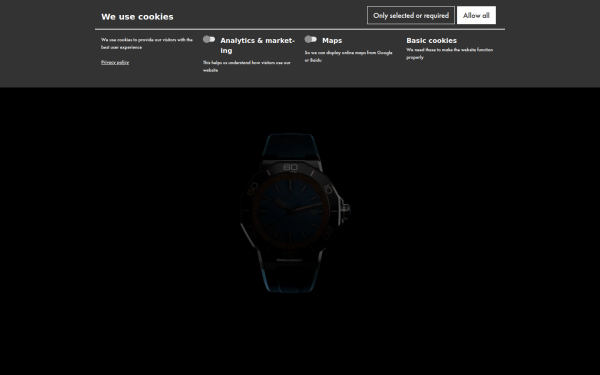Click the watch dial center
The width and height of the screenshot is (600, 375).
coord(290,211)
